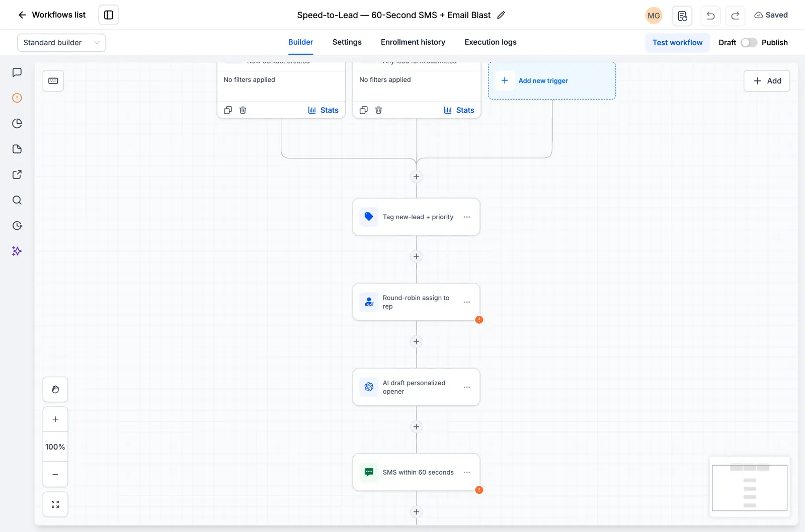Open the Standard builder dropdown
This screenshot has height=532, width=805.
click(61, 43)
